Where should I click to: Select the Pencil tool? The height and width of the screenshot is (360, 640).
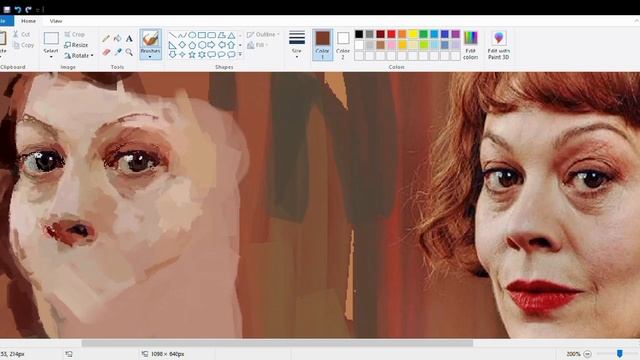point(106,39)
